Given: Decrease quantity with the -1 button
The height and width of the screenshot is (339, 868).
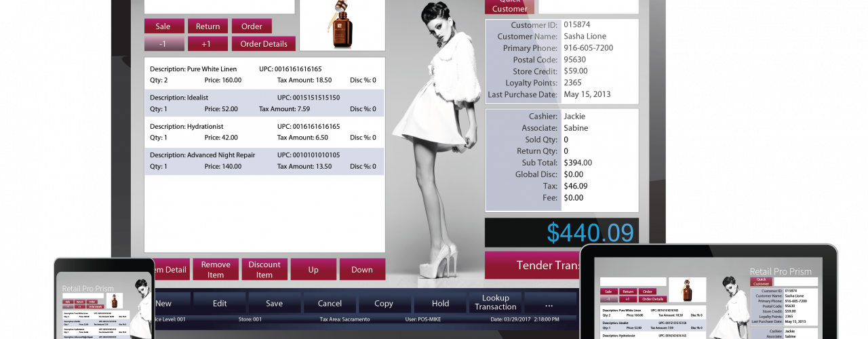Looking at the screenshot, I should (164, 43).
